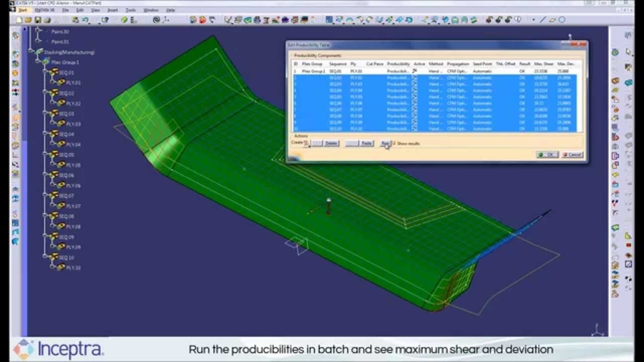
Task: Open the Insert menu
Action: pos(112,10)
